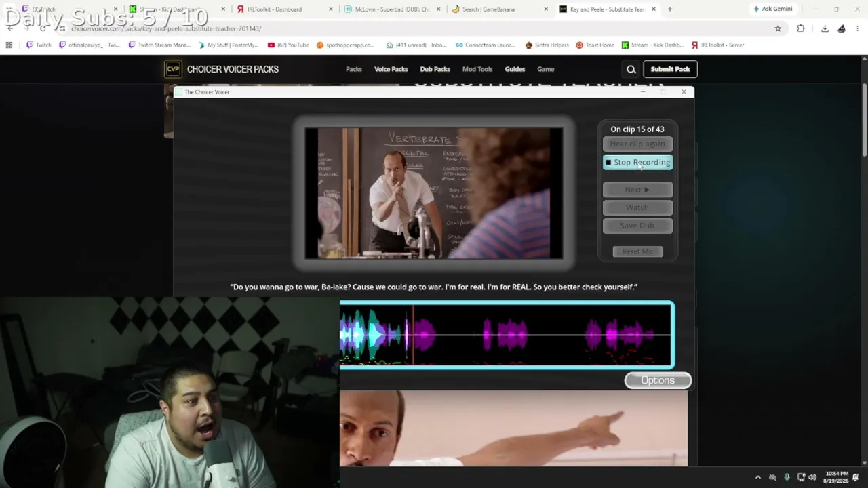Click Hear clip again button
Screen dimensions: 868x488
(637, 144)
